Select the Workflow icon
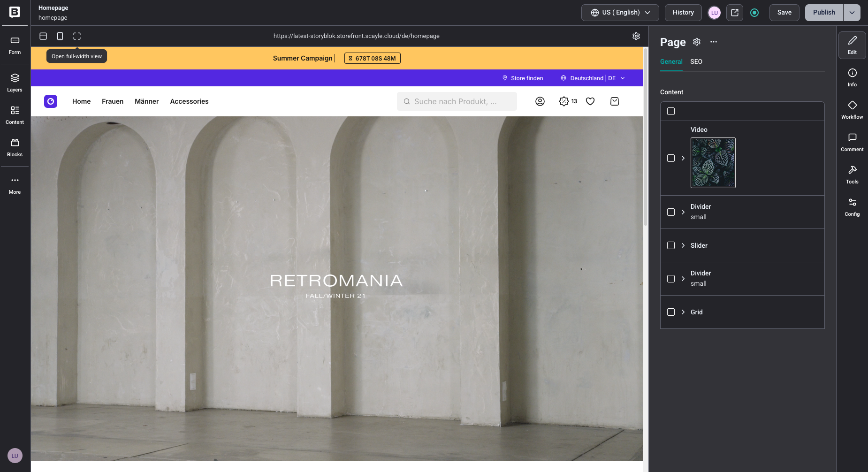 click(852, 109)
